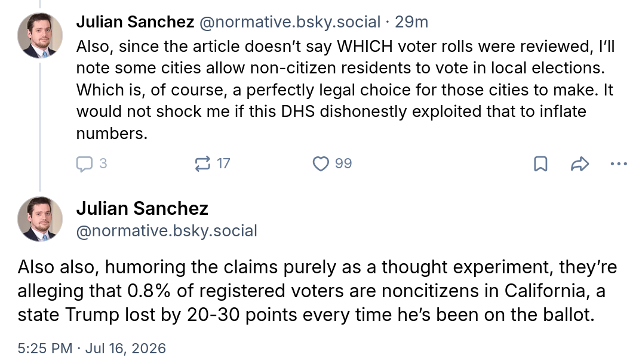Click the Julian Sanchez name in the first post
This screenshot has height=364, width=639.
coord(136,22)
